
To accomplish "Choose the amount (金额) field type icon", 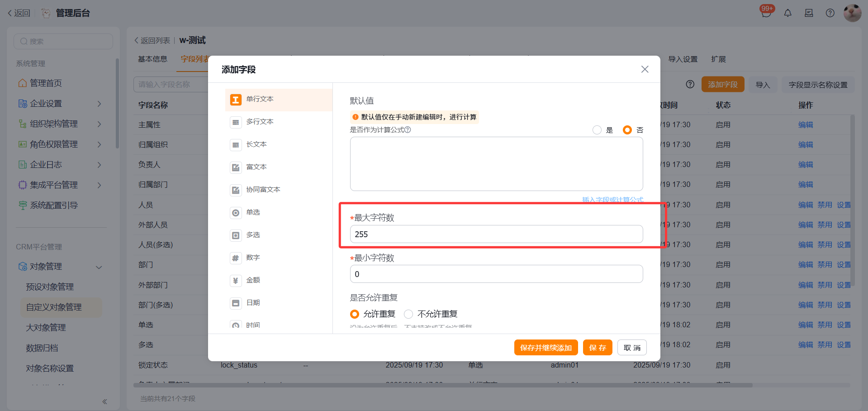I will (x=236, y=281).
